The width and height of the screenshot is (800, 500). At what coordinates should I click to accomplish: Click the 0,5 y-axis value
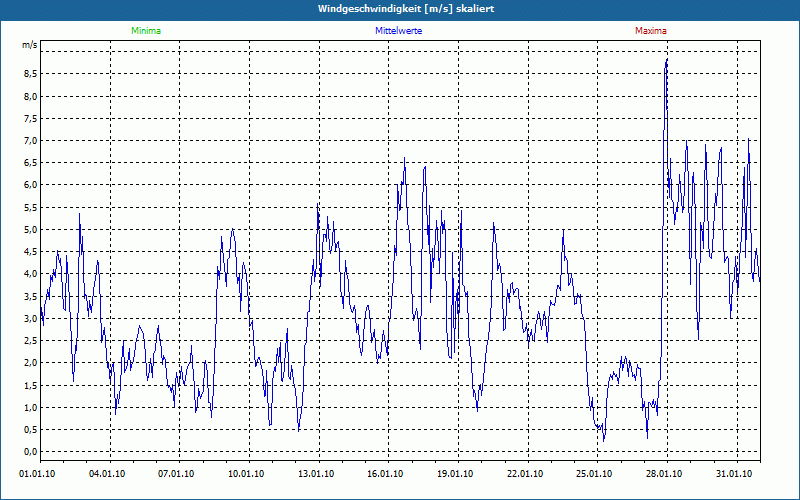point(30,430)
